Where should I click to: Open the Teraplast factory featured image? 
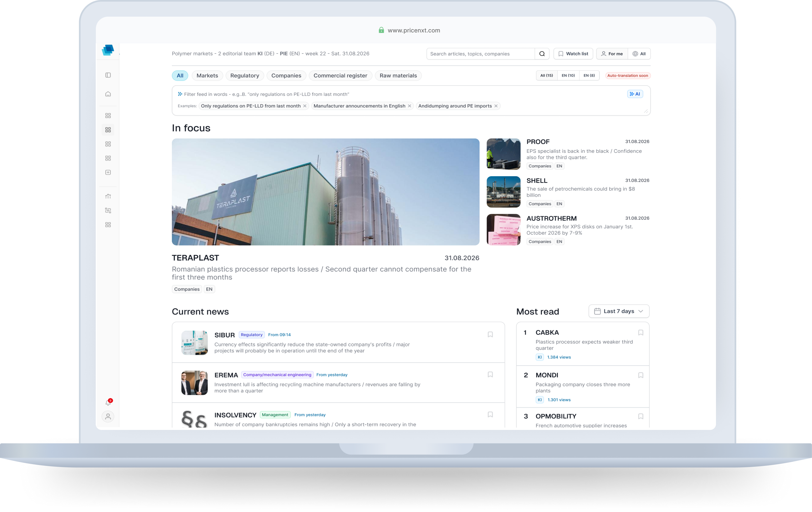coord(325,192)
